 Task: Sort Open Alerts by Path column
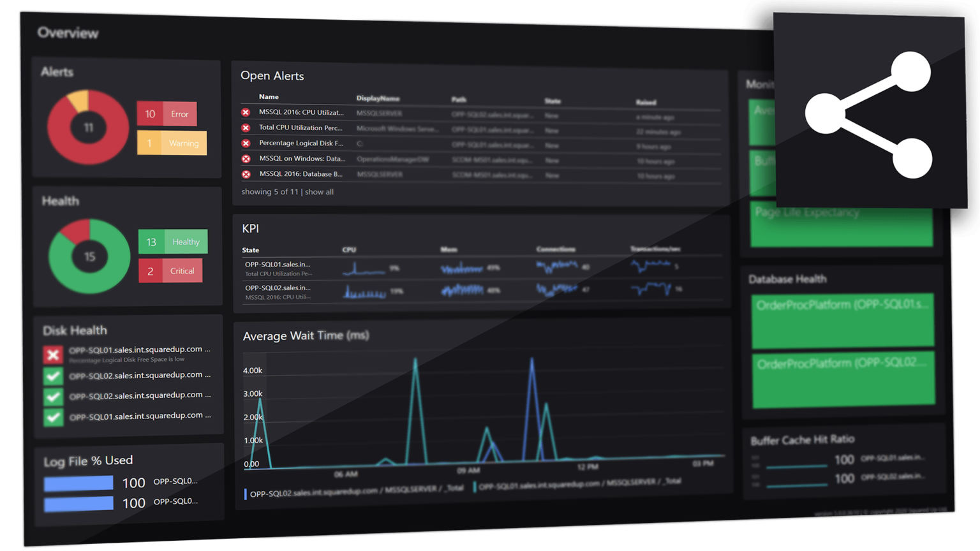pyautogui.click(x=459, y=99)
